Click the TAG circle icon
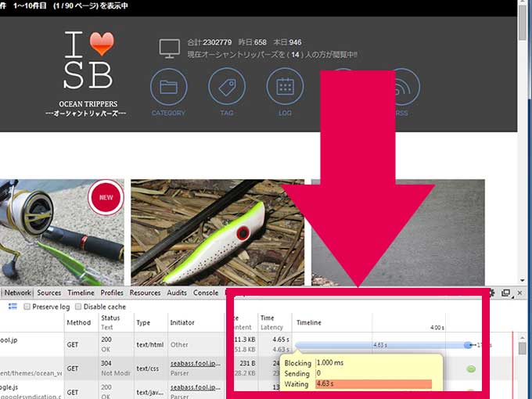The height and width of the screenshot is (399, 532). 227,88
